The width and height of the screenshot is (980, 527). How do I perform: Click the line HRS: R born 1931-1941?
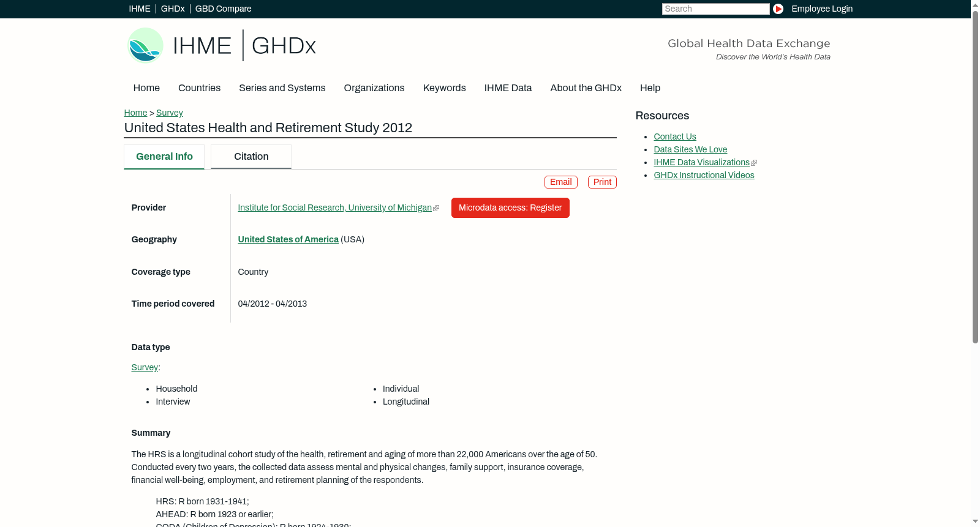pyautogui.click(x=202, y=501)
